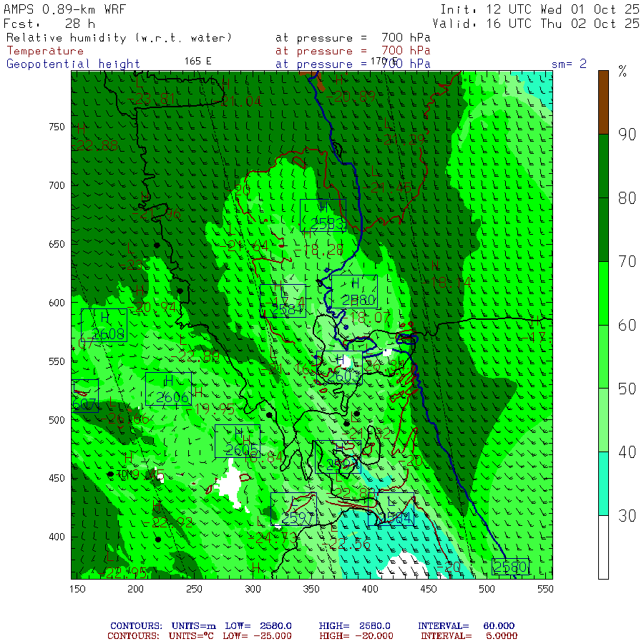Click the 'sm= 2' smoothing label
644x644 pixels.
[569, 64]
